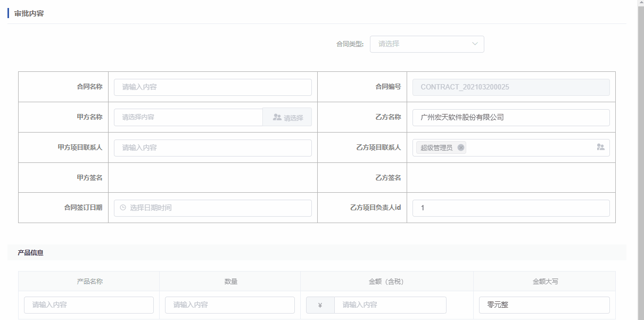Click the 超级管理员 tag label
The image size is (644, 320).
click(436, 147)
